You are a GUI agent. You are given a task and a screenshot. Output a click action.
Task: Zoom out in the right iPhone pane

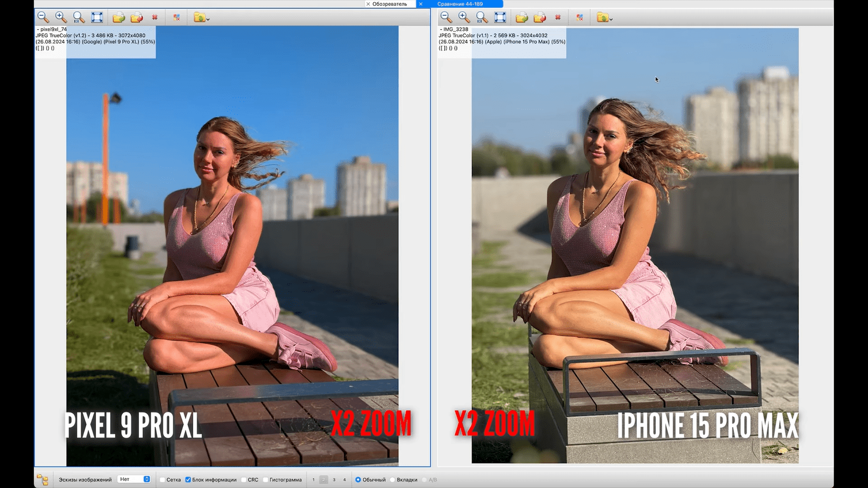pos(446,17)
